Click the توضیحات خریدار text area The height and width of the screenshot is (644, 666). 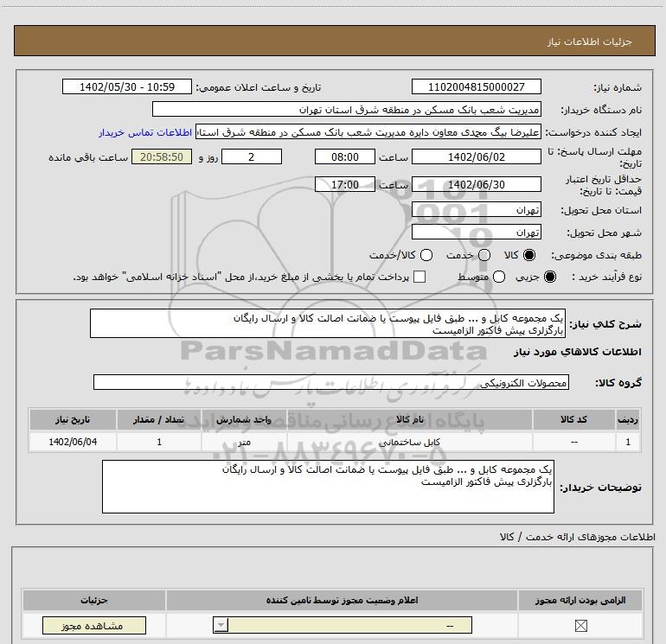coord(328,487)
